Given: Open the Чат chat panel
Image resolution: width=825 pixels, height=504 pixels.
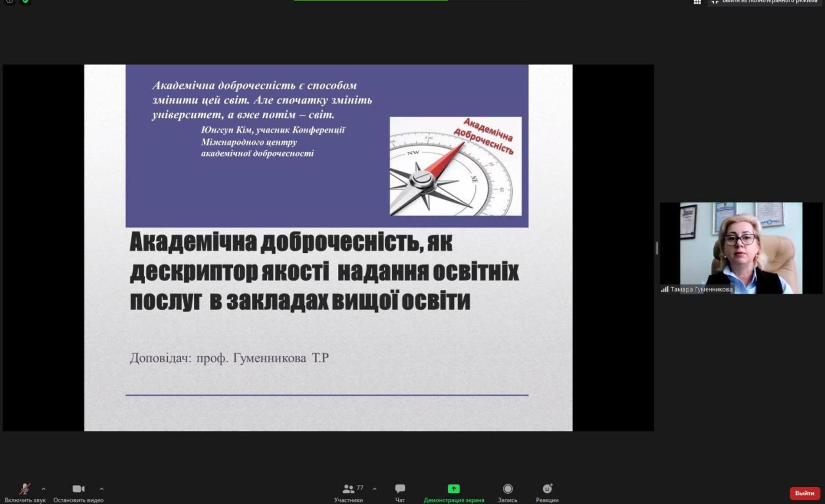Looking at the screenshot, I should (x=400, y=489).
